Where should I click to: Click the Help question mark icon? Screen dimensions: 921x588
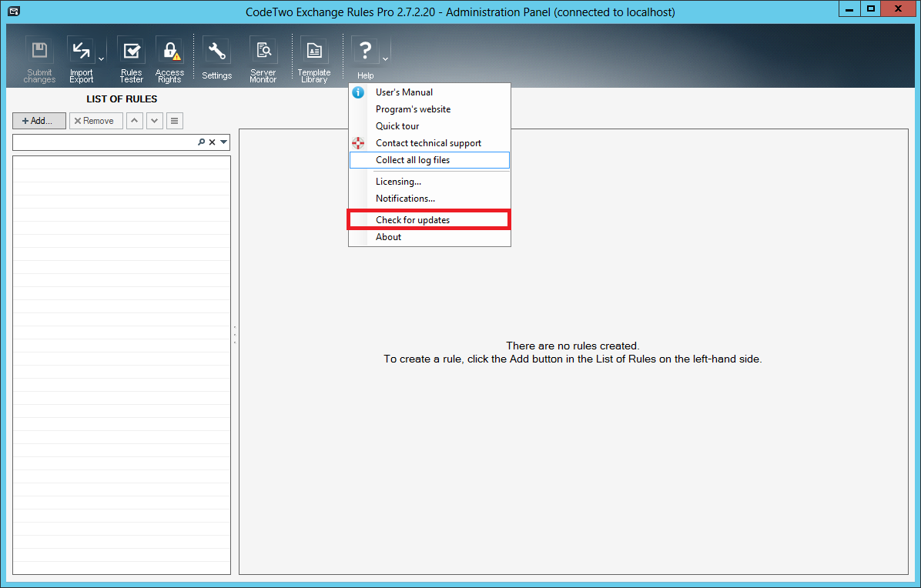pos(364,51)
